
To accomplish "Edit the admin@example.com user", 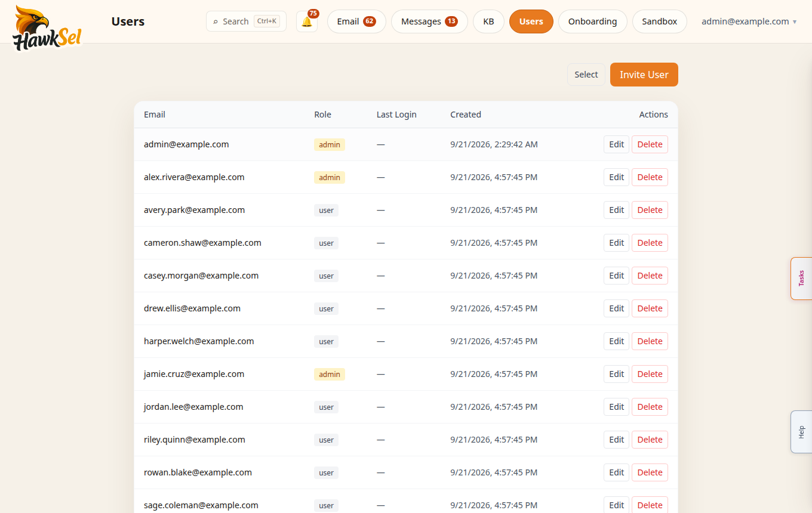I will (617, 144).
